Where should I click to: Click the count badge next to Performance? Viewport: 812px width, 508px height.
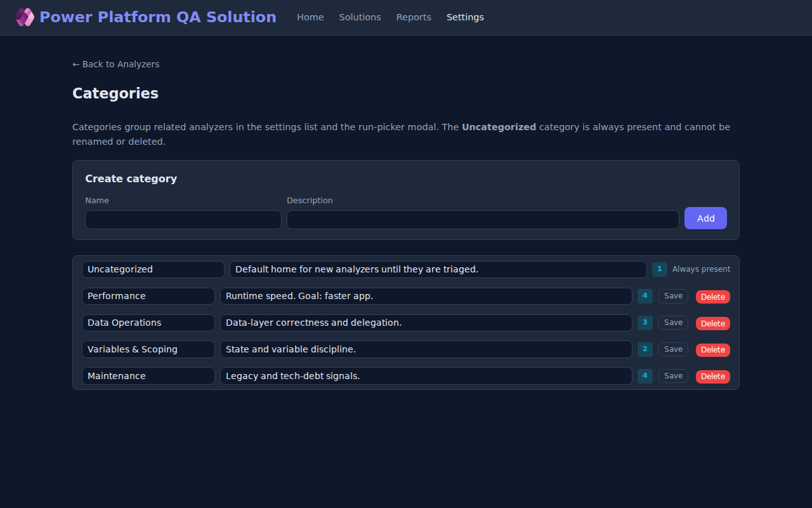[645, 296]
